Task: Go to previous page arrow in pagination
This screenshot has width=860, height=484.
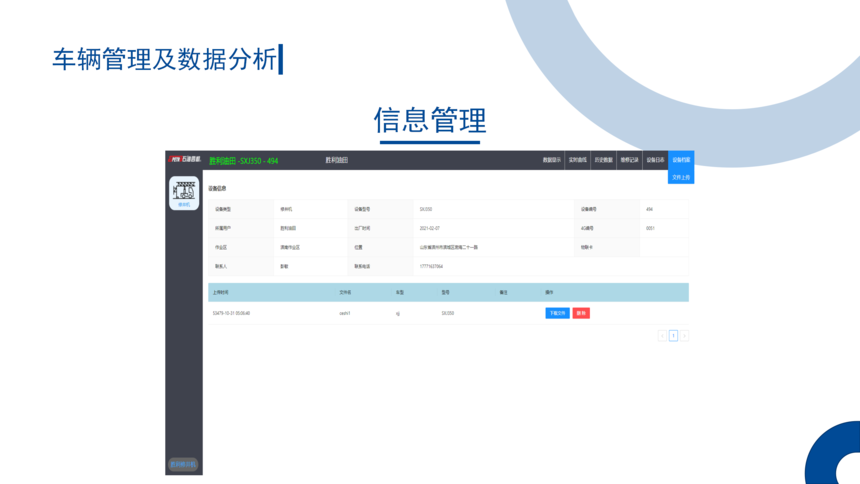Action: 662,335
